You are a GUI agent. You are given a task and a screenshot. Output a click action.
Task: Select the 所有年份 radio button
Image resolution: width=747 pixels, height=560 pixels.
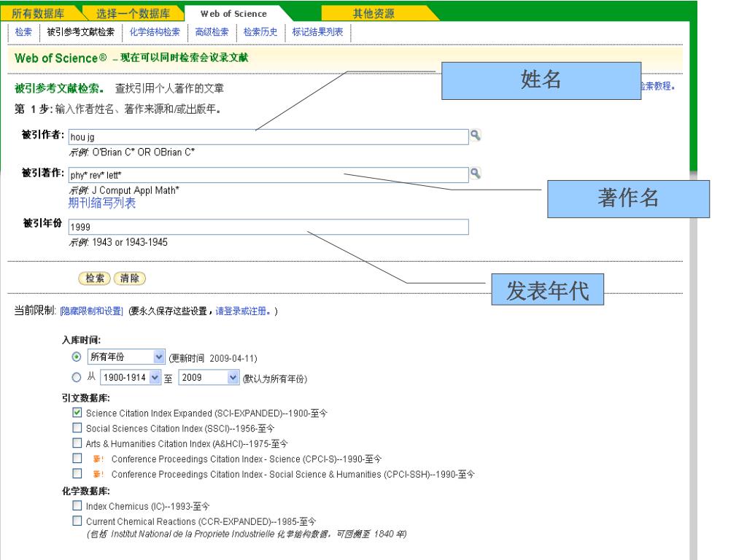click(x=76, y=356)
